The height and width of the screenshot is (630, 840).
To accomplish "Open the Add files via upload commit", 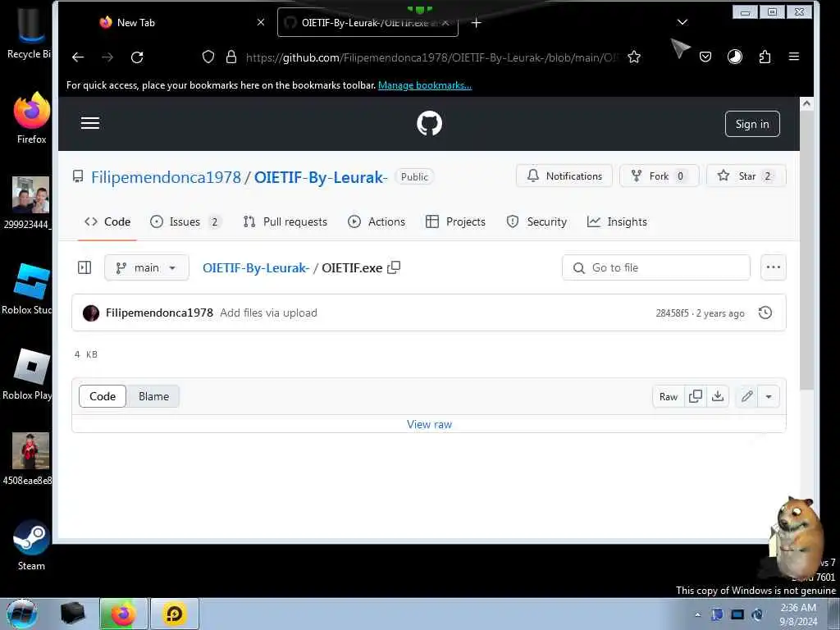I will 268,313.
